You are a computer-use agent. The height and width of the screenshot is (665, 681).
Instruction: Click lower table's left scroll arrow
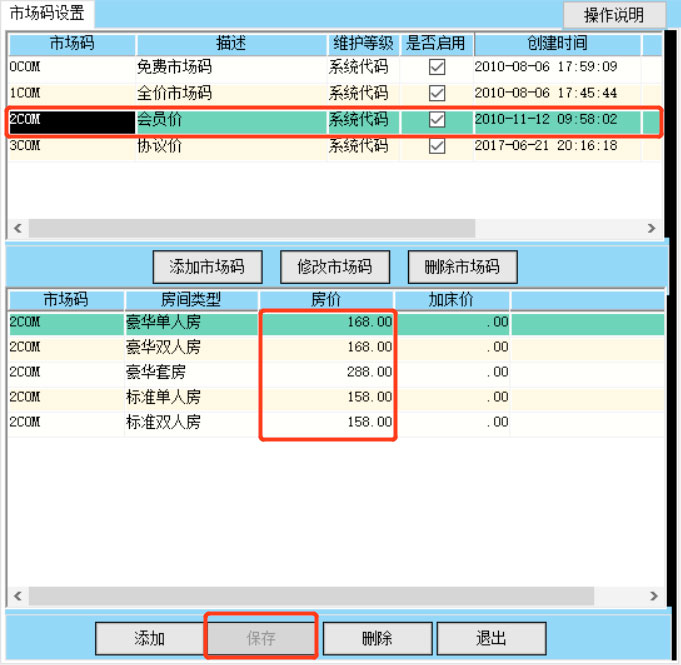[18, 596]
